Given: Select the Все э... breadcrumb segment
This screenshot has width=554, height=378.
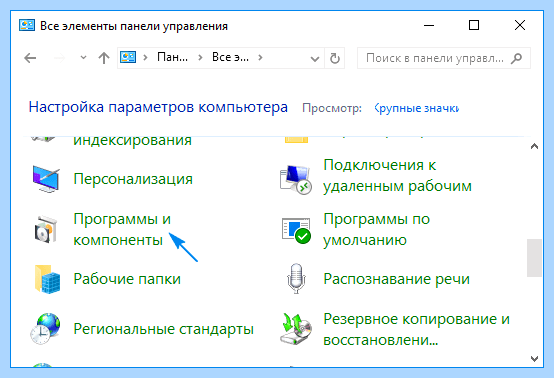Looking at the screenshot, I should 230,57.
